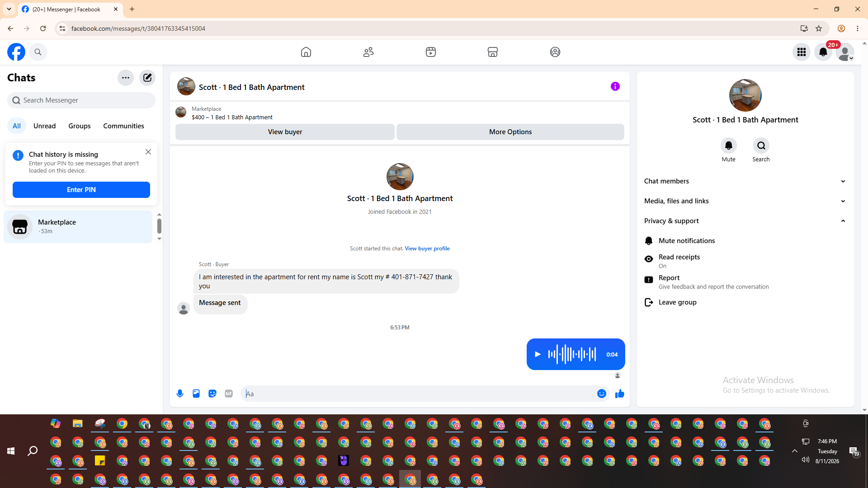
Task: Click the More Options button
Action: pos(510,132)
